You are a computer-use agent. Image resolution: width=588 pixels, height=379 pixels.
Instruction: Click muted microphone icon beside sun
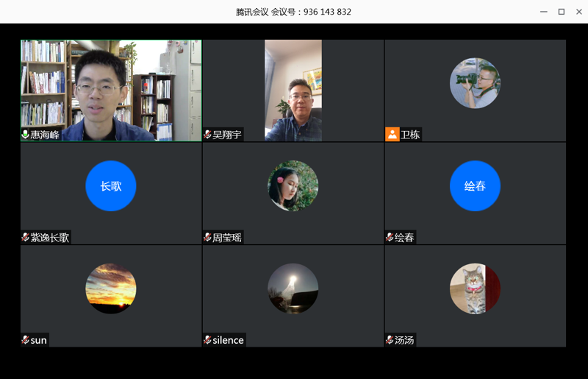(x=25, y=340)
